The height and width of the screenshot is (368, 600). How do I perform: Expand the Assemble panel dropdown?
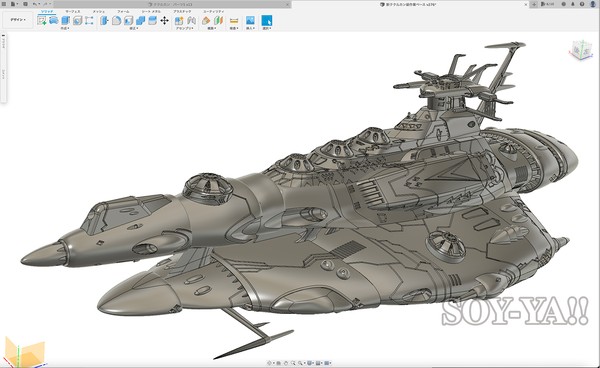(185, 28)
